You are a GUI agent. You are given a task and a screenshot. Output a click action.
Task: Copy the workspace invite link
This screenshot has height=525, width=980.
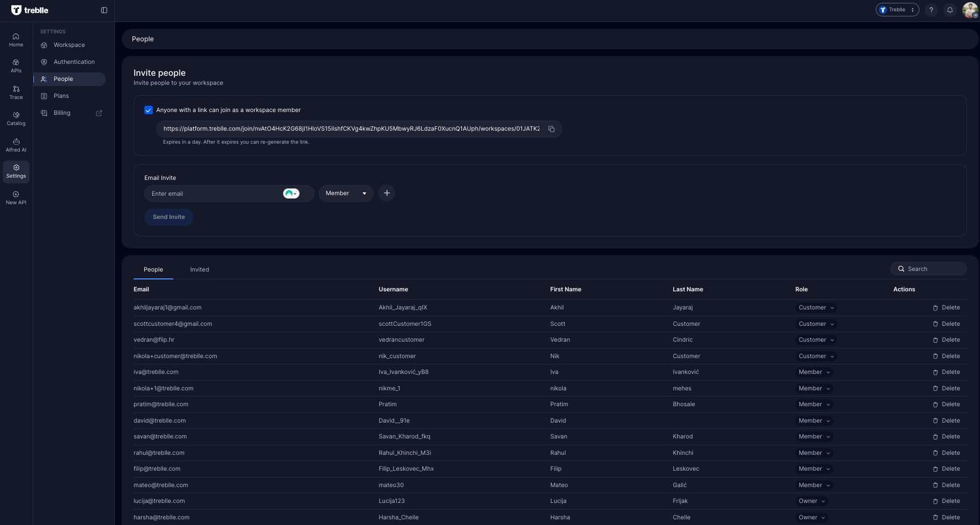tap(551, 129)
